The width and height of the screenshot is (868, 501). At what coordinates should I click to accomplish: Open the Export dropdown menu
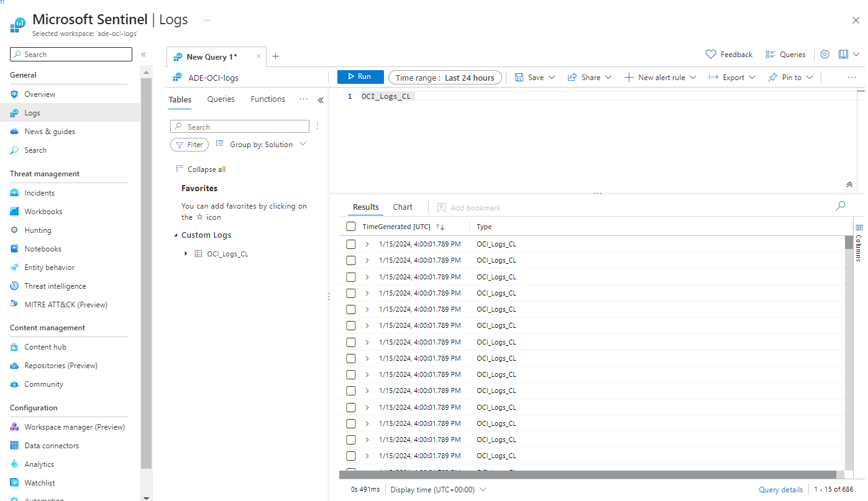[x=732, y=78]
